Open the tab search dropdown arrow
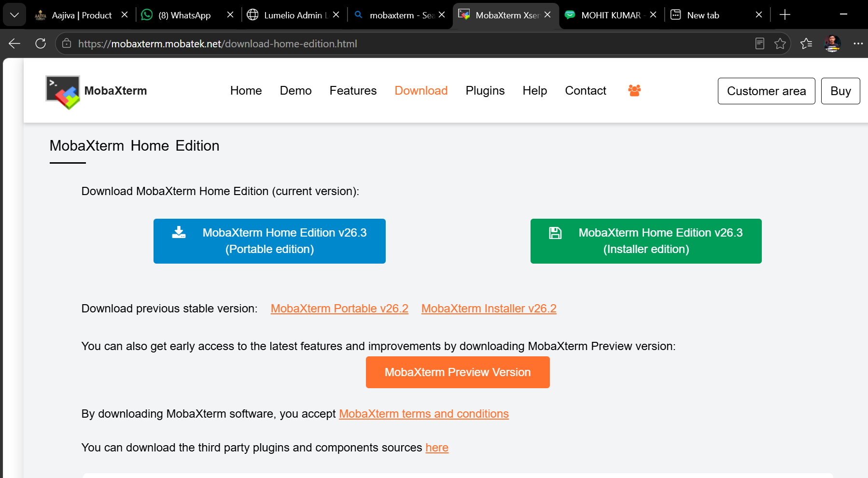 (x=14, y=15)
